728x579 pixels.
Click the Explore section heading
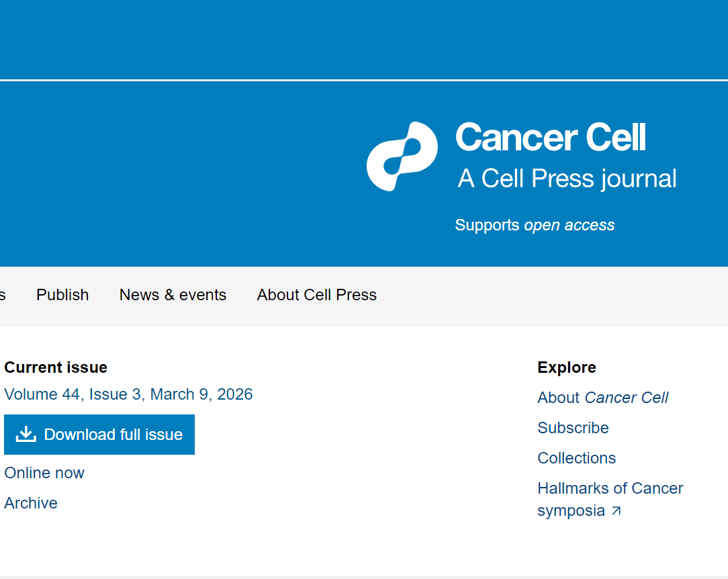(x=566, y=367)
